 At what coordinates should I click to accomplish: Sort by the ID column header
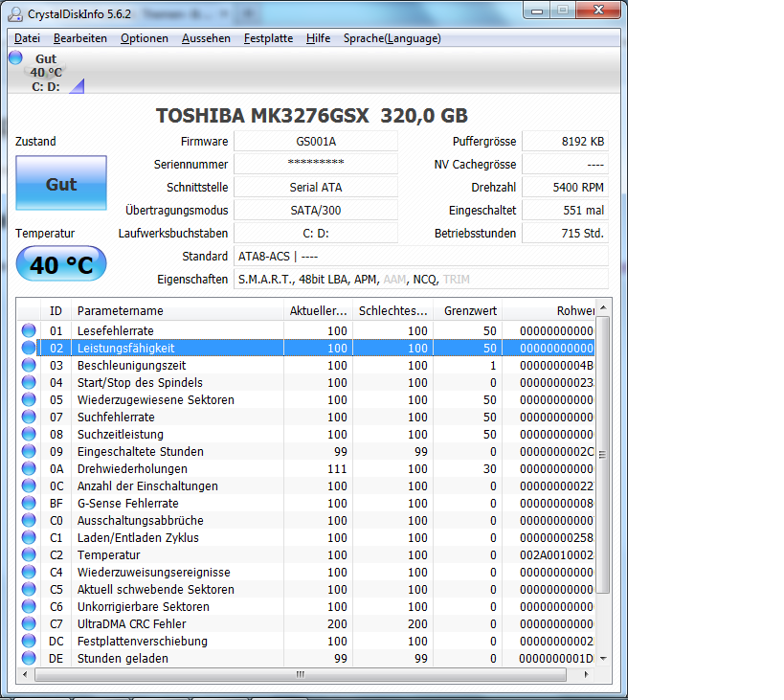[56, 311]
